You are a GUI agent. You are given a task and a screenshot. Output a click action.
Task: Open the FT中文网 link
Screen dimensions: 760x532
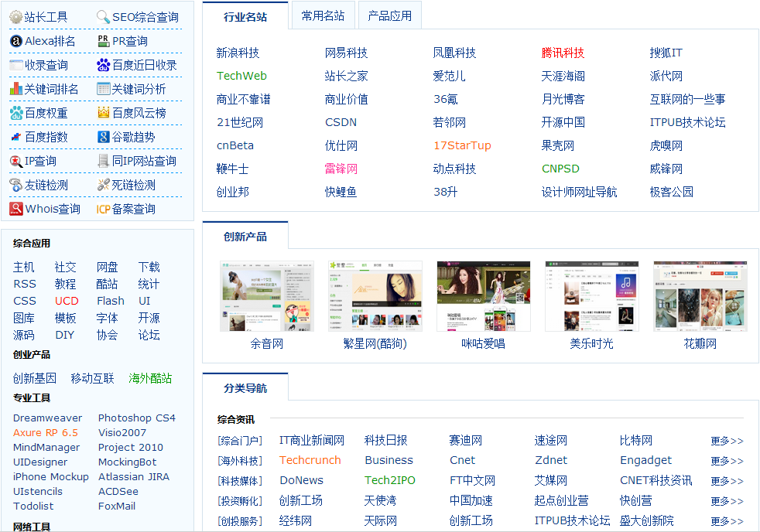coord(473,481)
